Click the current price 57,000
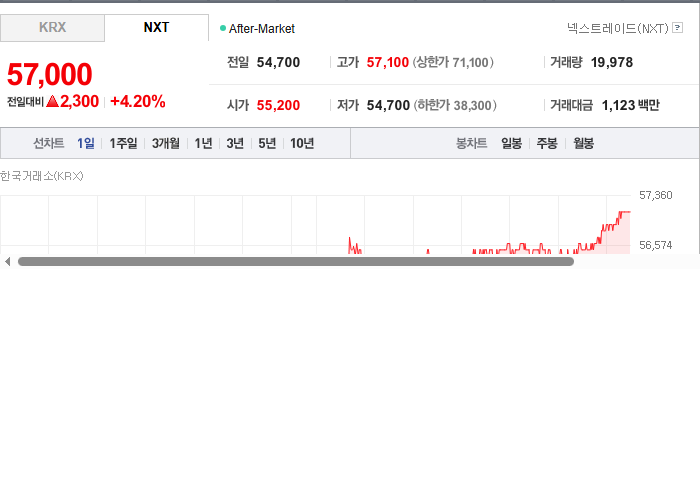 tap(50, 74)
